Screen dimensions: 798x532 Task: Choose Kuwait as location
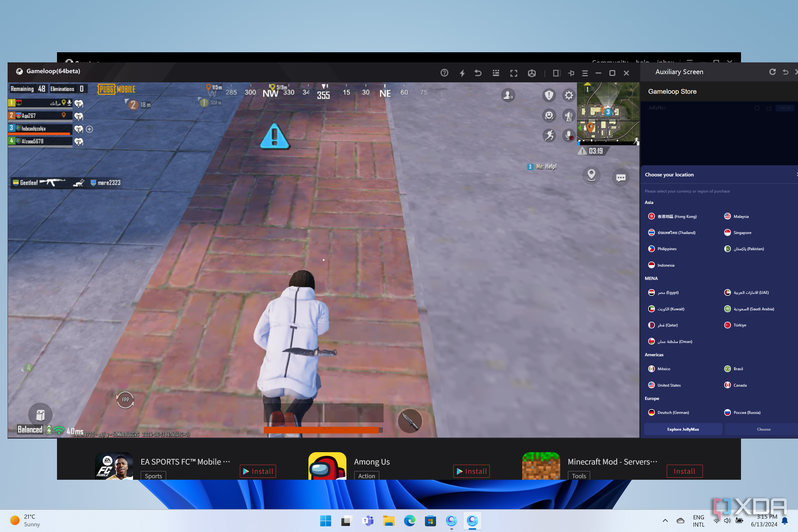(x=666, y=309)
